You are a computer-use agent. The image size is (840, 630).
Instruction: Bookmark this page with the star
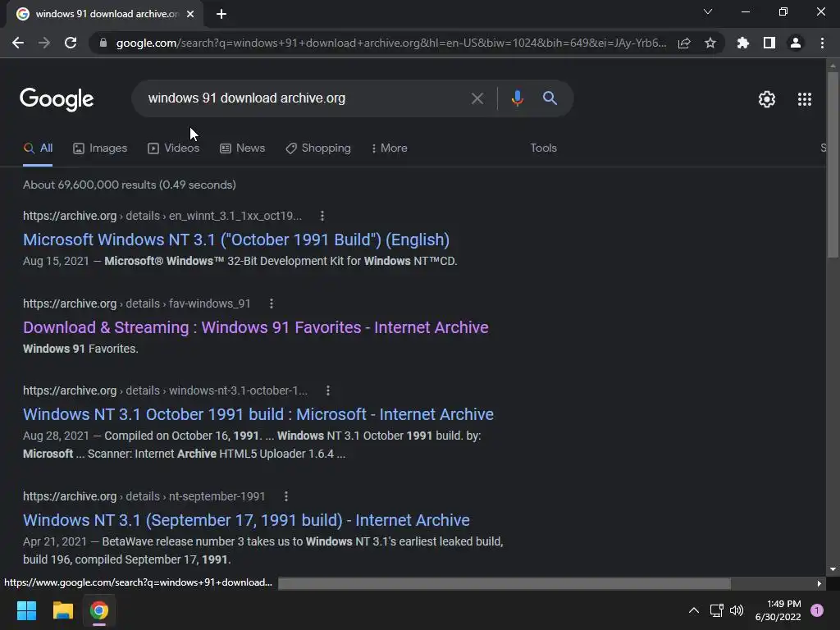click(710, 43)
